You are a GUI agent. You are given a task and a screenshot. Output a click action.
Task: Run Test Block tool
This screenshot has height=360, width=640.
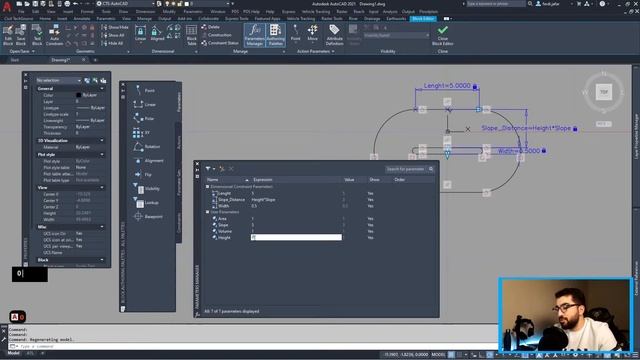pyautogui.click(x=37, y=35)
